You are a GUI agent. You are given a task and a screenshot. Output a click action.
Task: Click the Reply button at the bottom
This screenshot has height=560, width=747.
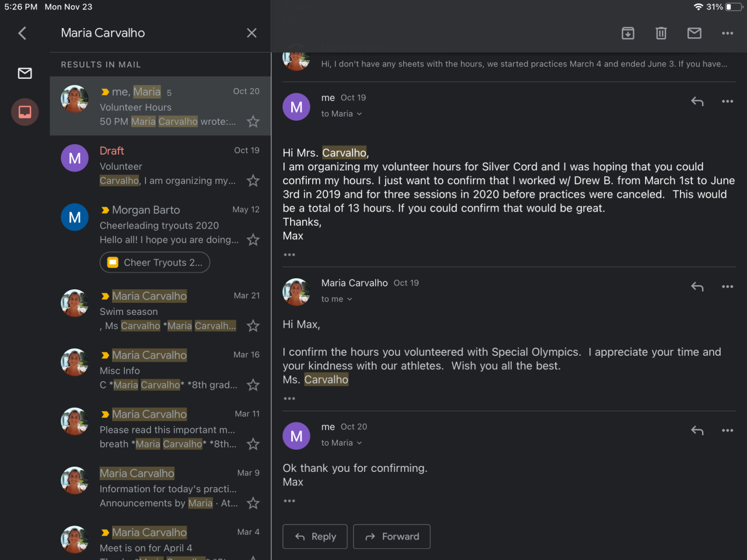coord(315,537)
